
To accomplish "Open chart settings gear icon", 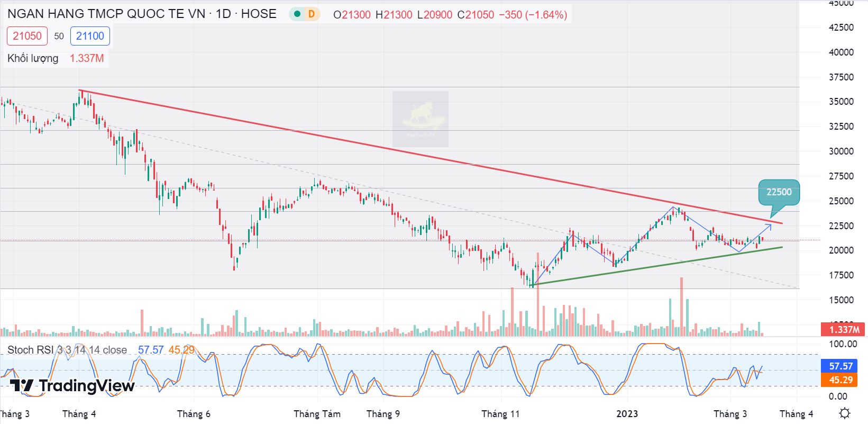I will [x=845, y=413].
